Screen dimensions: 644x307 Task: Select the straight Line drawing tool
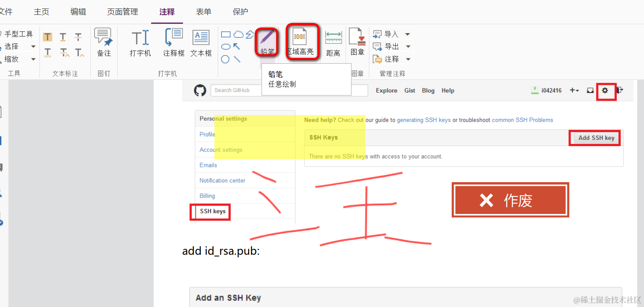237,59
